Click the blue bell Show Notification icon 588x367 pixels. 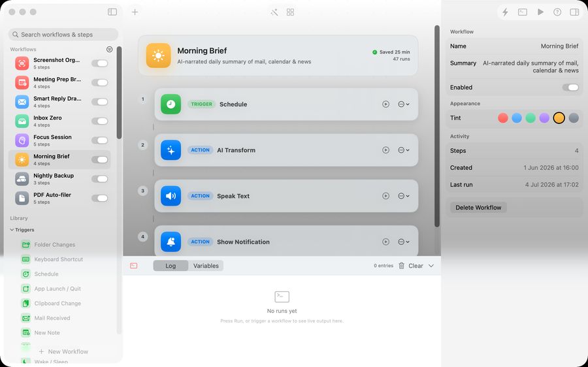pos(171,242)
